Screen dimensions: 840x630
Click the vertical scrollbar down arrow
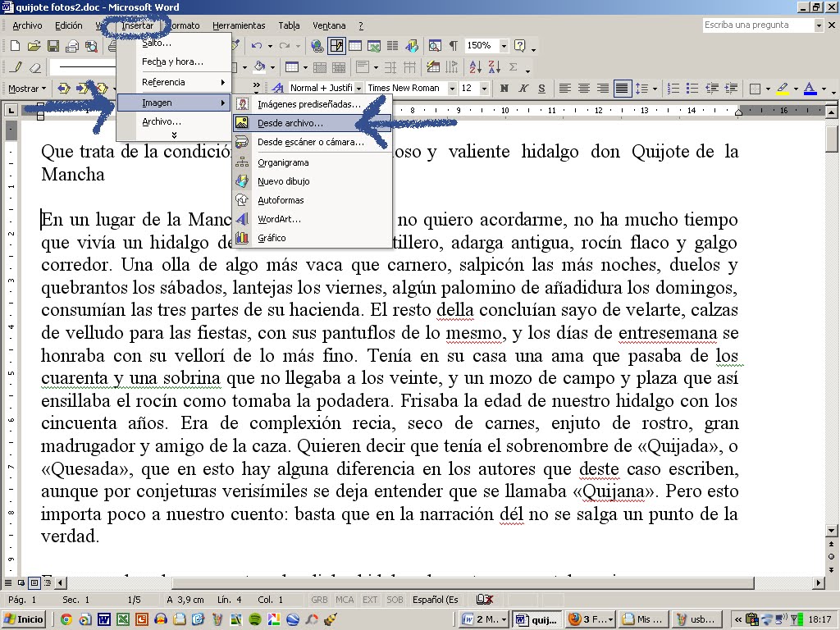coord(832,531)
